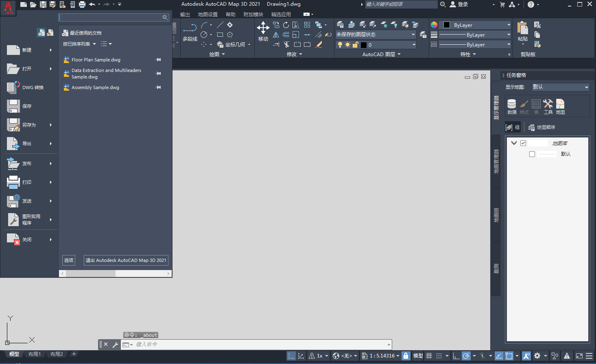Open the 地图 (Map) icon in the task pane
The height and width of the screenshot is (364, 596).
tap(560, 107)
